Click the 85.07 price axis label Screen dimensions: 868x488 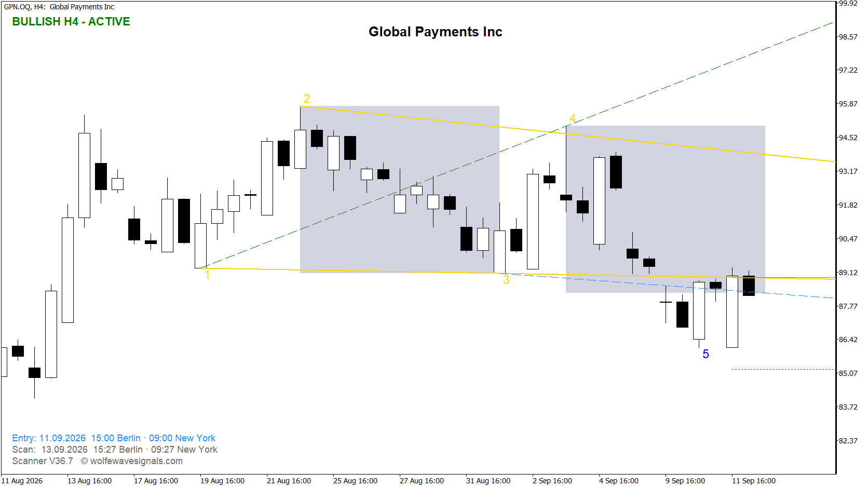pos(848,373)
